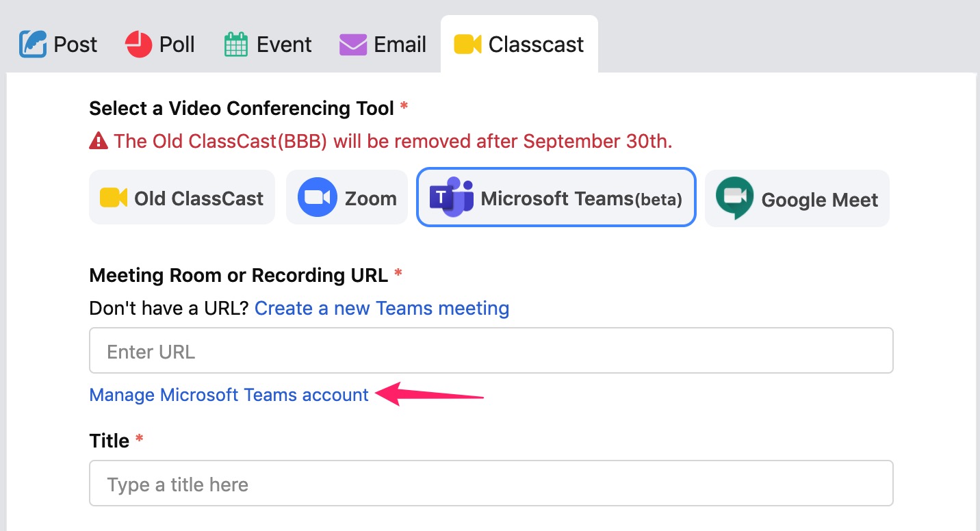
Task: Open the Poll tab
Action: pos(160,44)
